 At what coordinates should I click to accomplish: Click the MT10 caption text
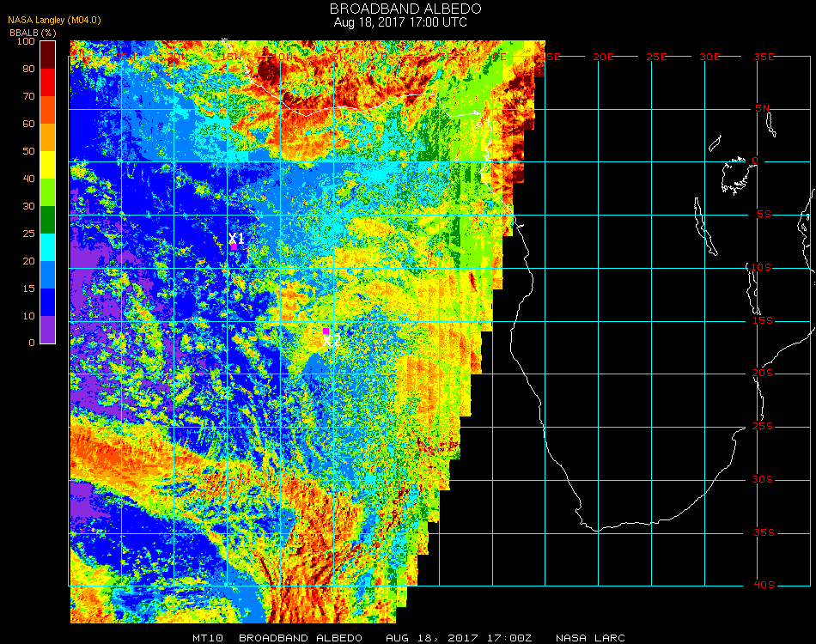[208, 638]
